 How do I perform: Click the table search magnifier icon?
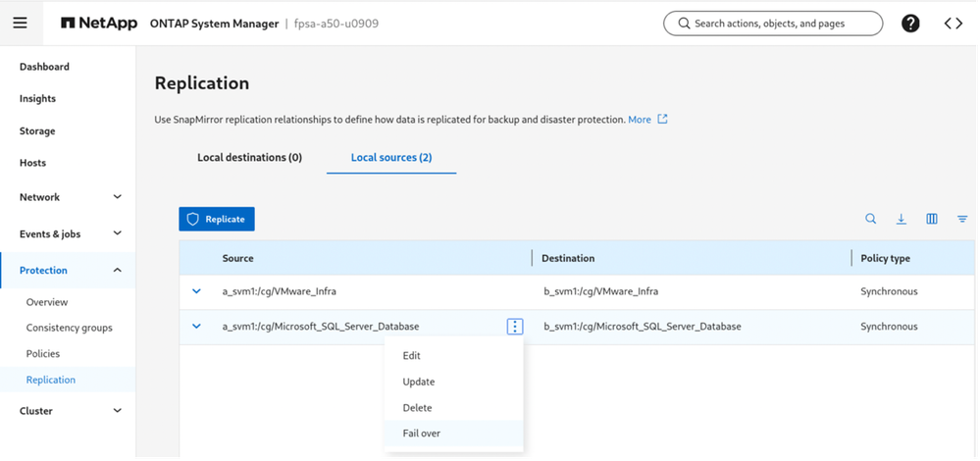click(x=871, y=219)
